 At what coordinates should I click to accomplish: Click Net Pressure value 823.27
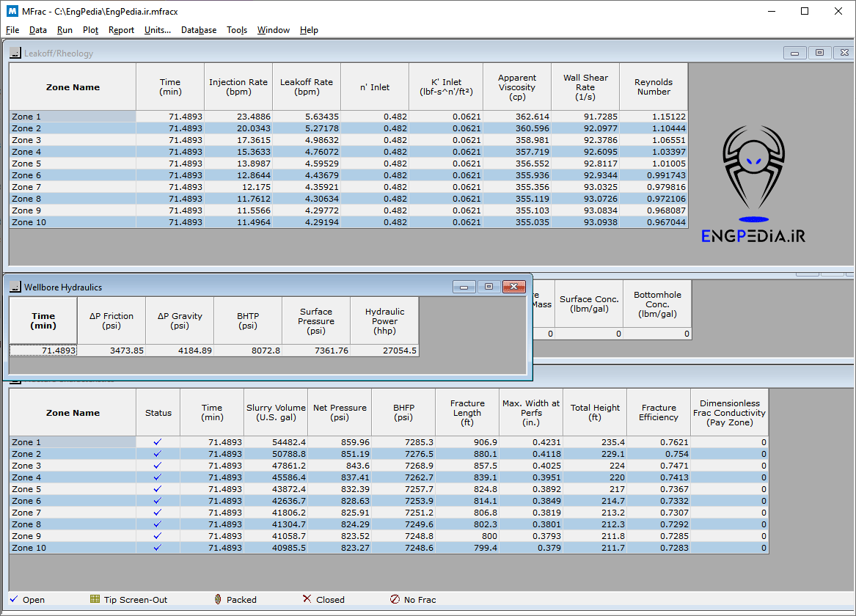(340, 547)
